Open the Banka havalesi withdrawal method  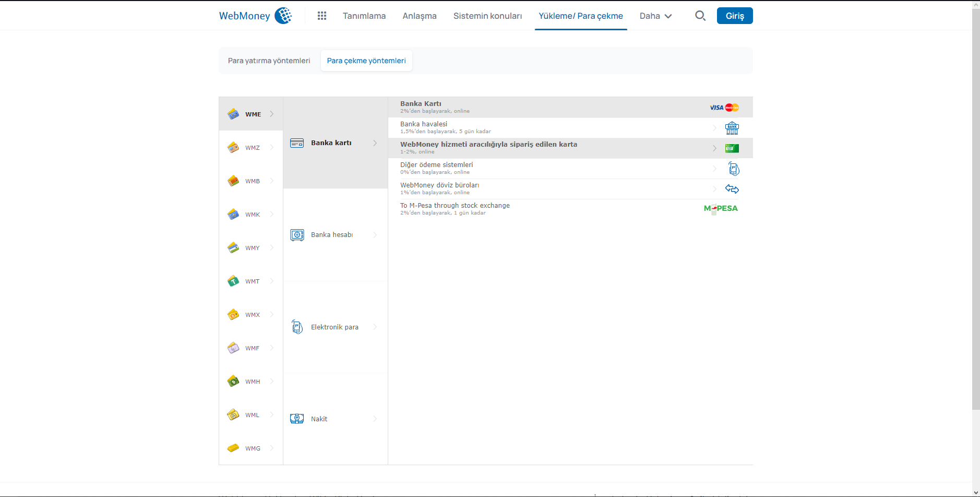(570, 128)
